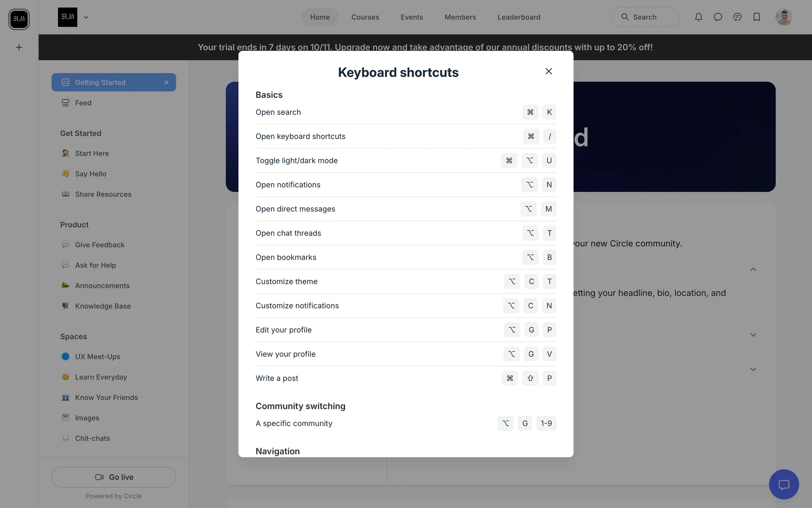
Task: Close the Keyboard shortcuts dialog
Action: tap(549, 71)
